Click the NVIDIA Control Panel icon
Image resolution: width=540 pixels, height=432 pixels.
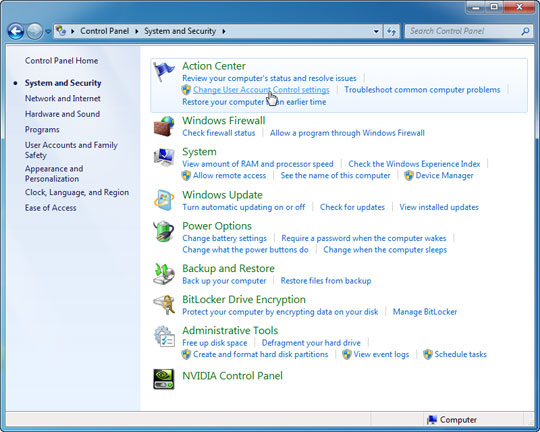(x=164, y=379)
